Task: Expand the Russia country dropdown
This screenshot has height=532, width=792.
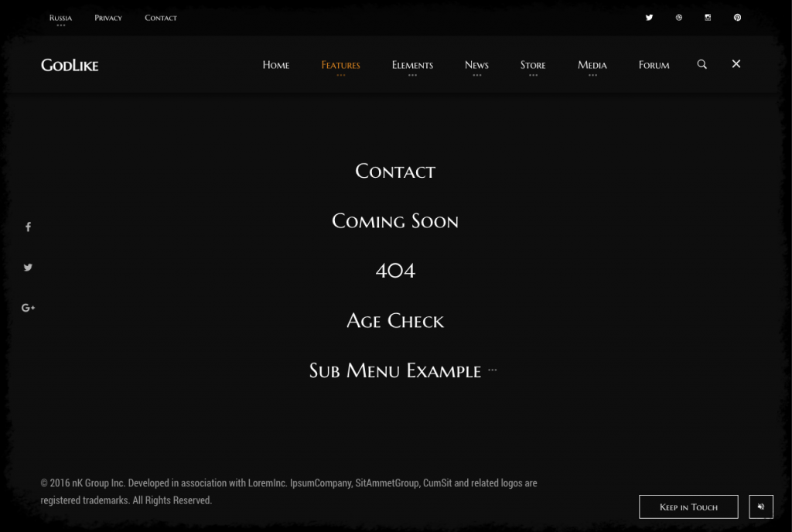Action: coord(60,18)
